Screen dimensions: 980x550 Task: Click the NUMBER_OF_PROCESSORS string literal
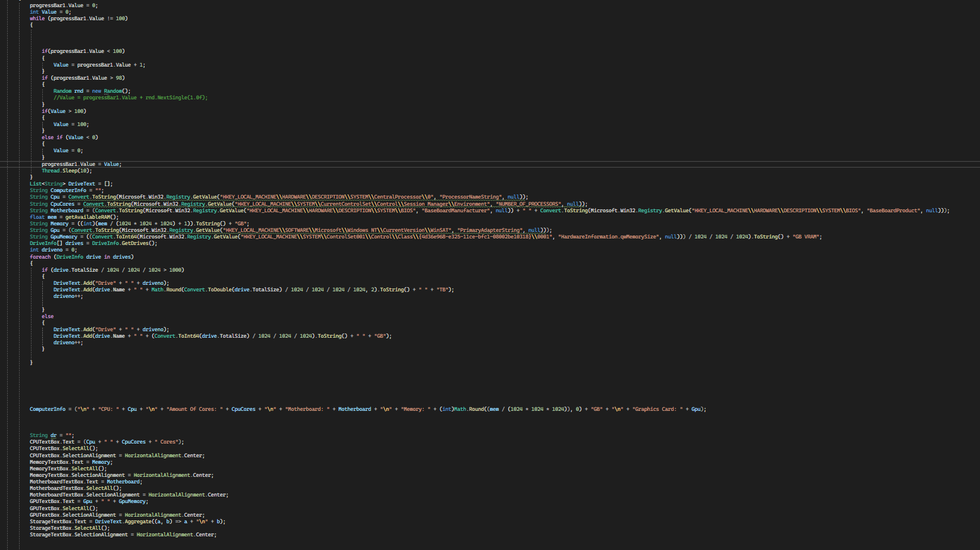tap(530, 203)
